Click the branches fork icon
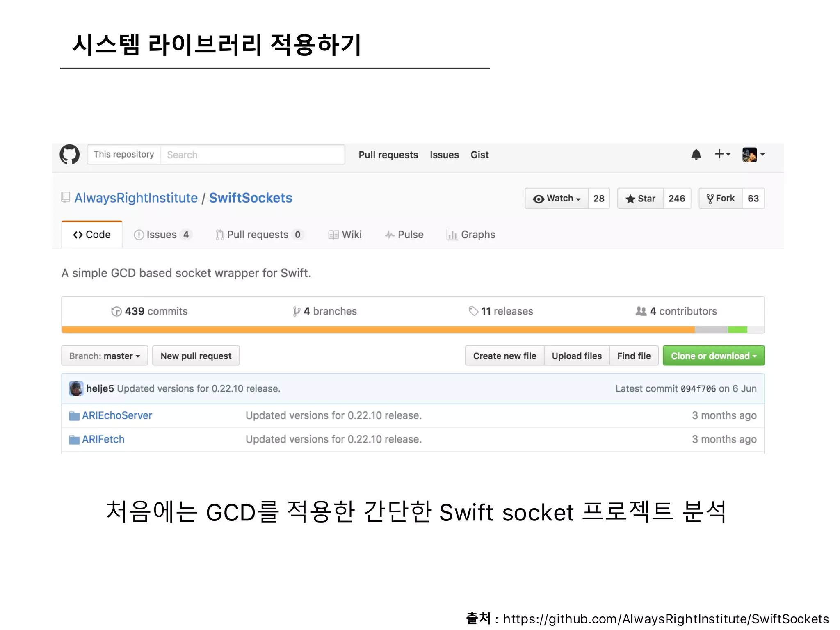840x630 pixels. coord(297,312)
